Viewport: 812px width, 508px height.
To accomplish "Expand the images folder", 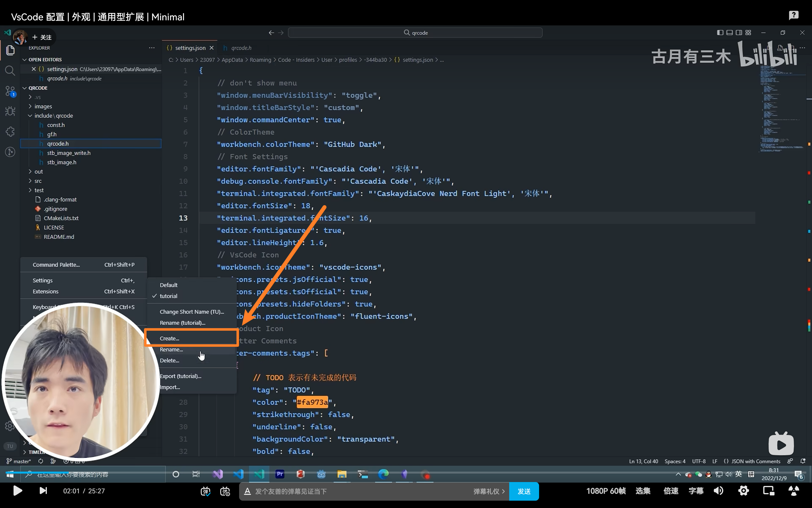I will point(30,106).
